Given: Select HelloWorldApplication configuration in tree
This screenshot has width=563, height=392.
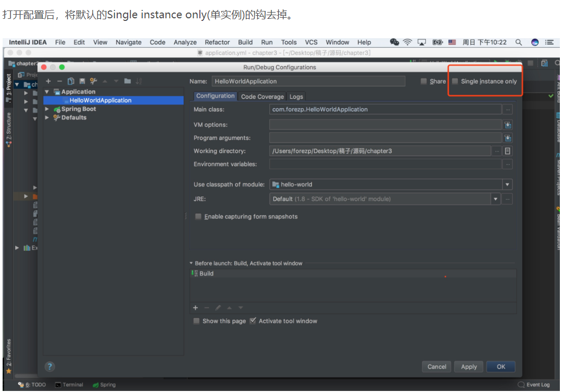Looking at the screenshot, I should (114, 100).
